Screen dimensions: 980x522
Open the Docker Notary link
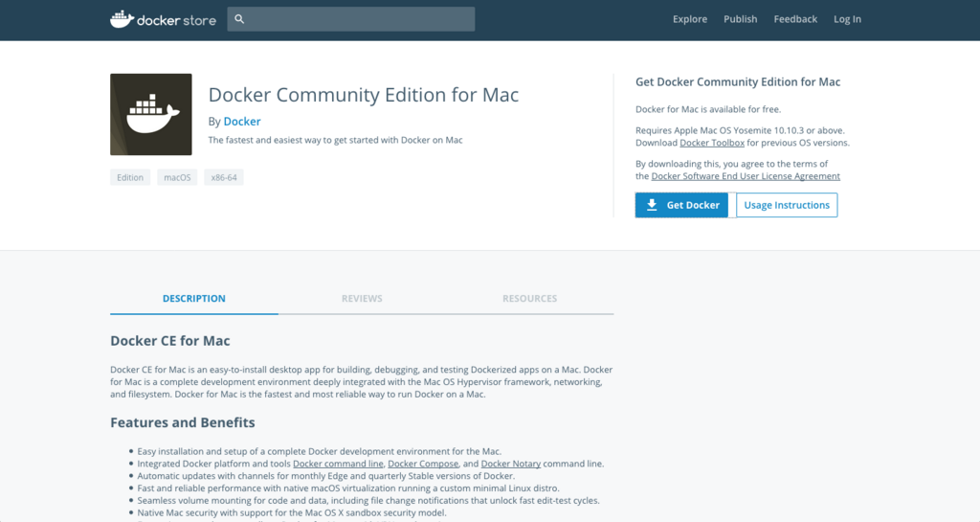(511, 464)
